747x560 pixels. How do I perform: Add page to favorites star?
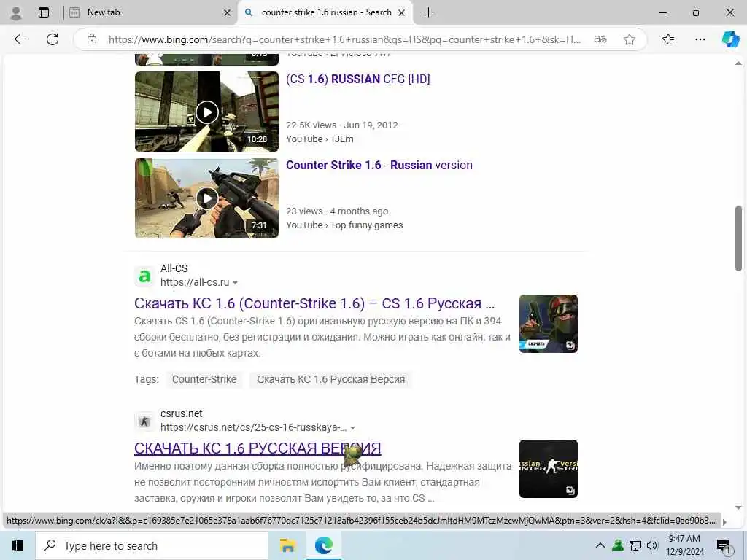pos(630,39)
